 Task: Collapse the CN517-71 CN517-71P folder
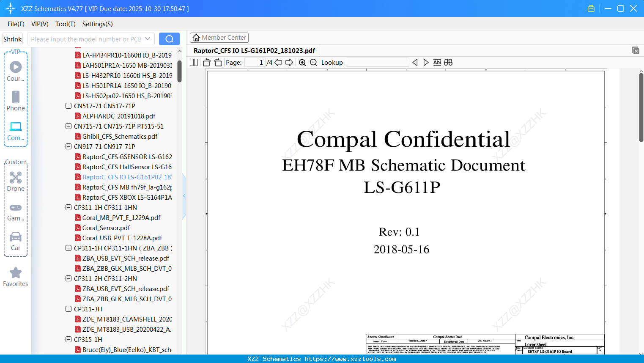pyautogui.click(x=69, y=106)
